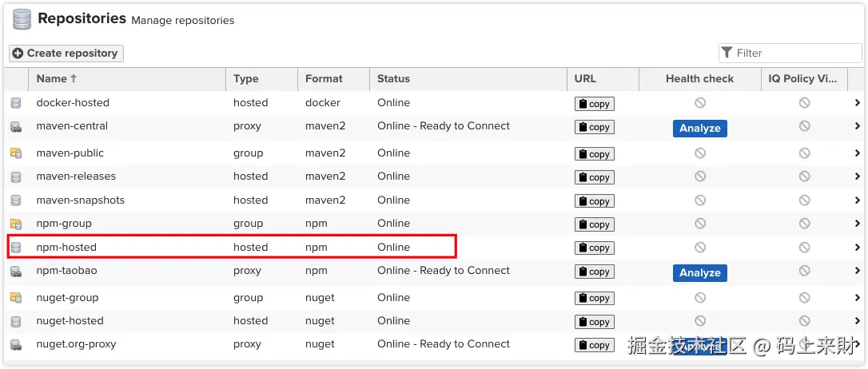Click the IQ Policy Violations column header
This screenshot has height=369, width=868.
point(804,79)
